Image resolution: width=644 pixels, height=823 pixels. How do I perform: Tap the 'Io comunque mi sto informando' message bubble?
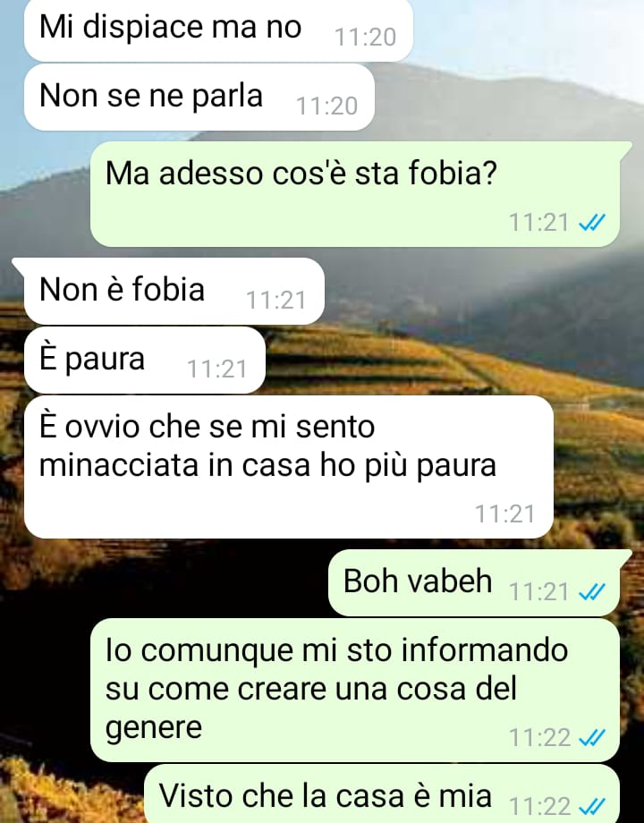(x=355, y=691)
